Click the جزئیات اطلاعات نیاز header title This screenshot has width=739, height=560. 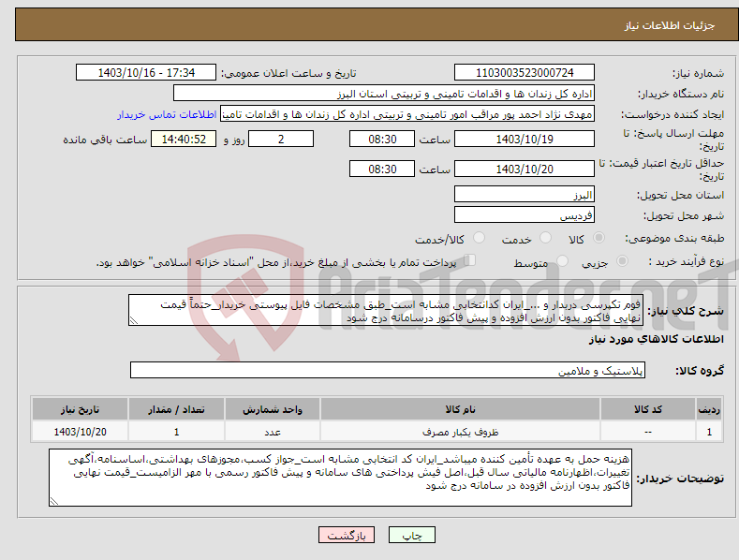[x=670, y=25]
